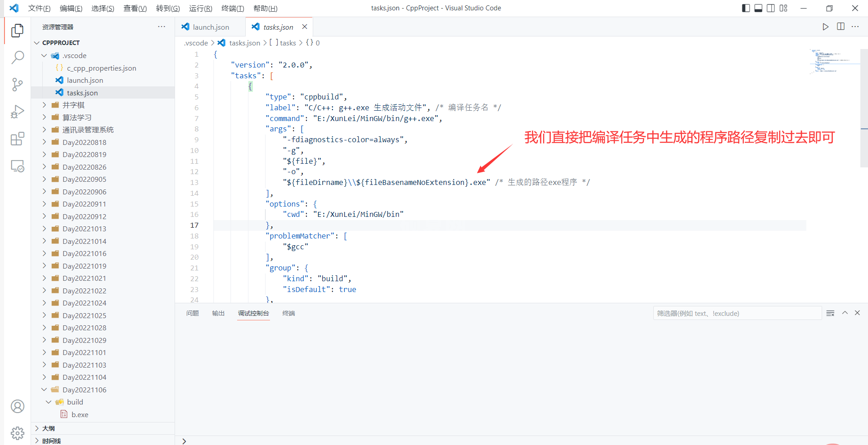Expand the 井字棋 folder
Image resolution: width=868 pixels, height=445 pixels.
click(x=44, y=105)
